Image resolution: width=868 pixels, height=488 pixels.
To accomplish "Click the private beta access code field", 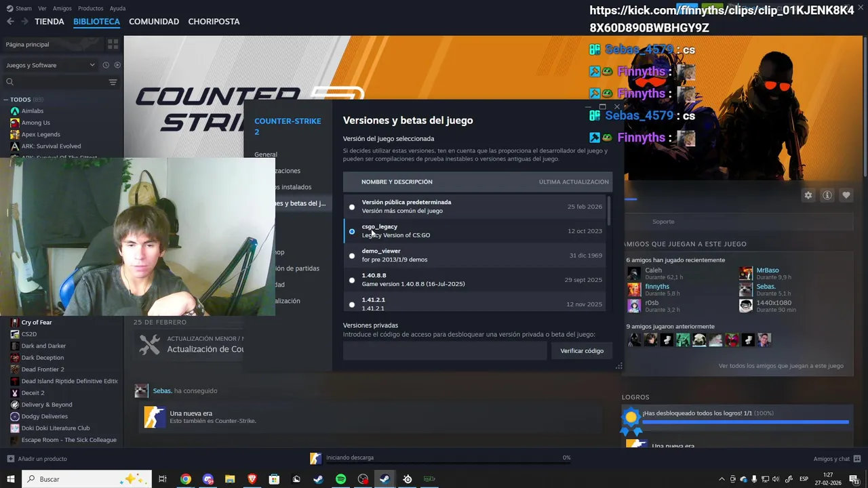I will tap(445, 350).
